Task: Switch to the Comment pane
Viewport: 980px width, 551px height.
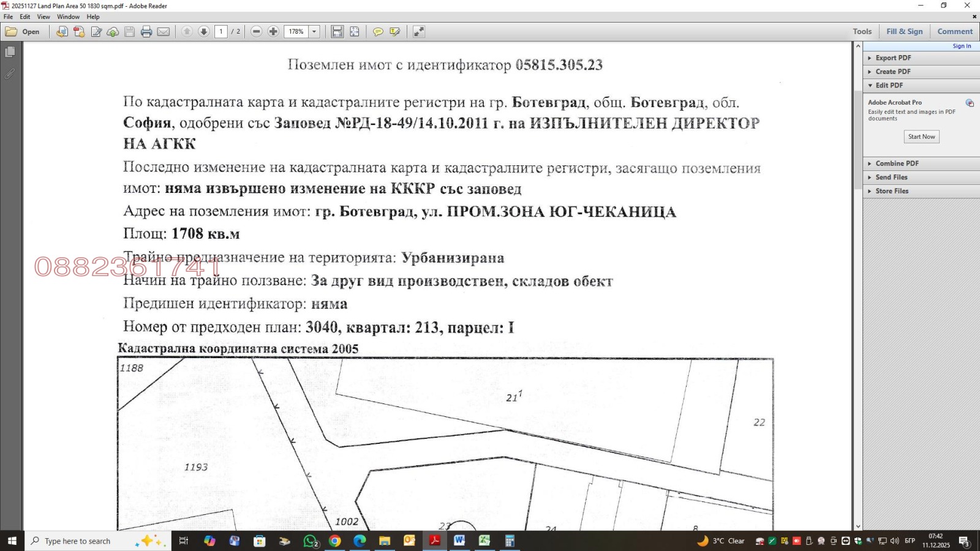Action: coord(954,31)
